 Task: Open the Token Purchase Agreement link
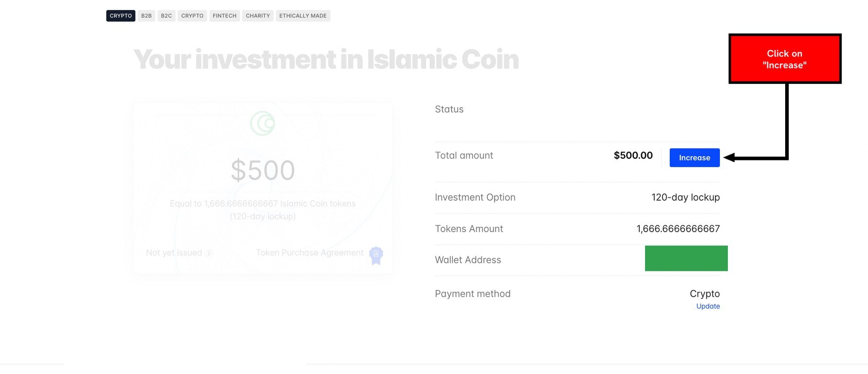tap(310, 253)
